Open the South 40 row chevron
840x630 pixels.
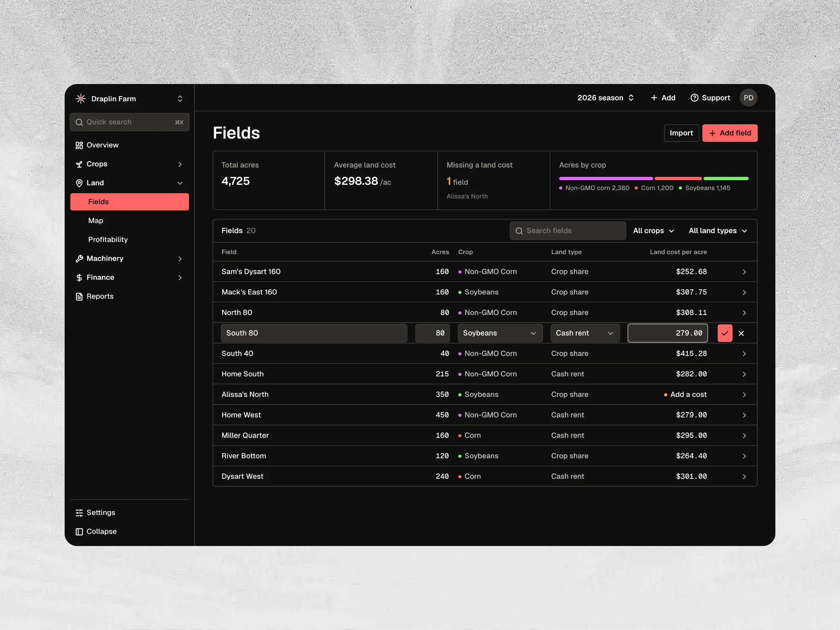(744, 354)
